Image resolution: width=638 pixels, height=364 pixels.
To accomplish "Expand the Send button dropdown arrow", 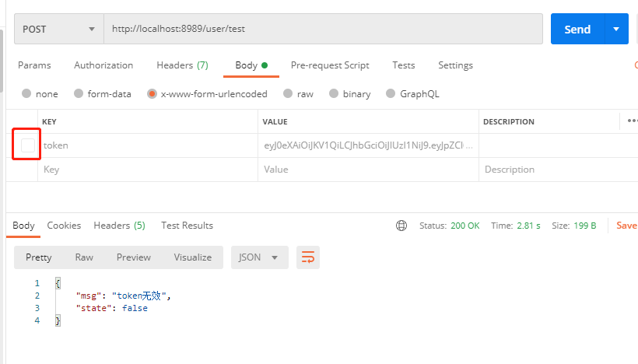I will [x=616, y=29].
